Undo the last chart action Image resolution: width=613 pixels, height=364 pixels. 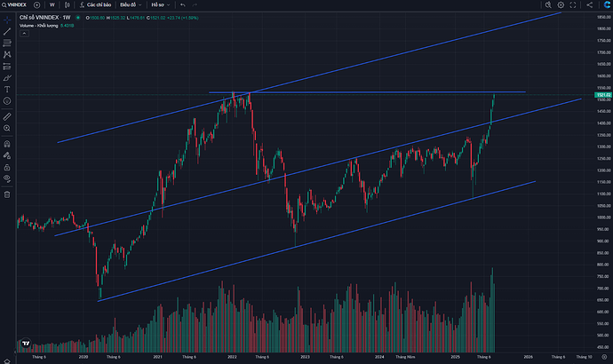pyautogui.click(x=183, y=4)
